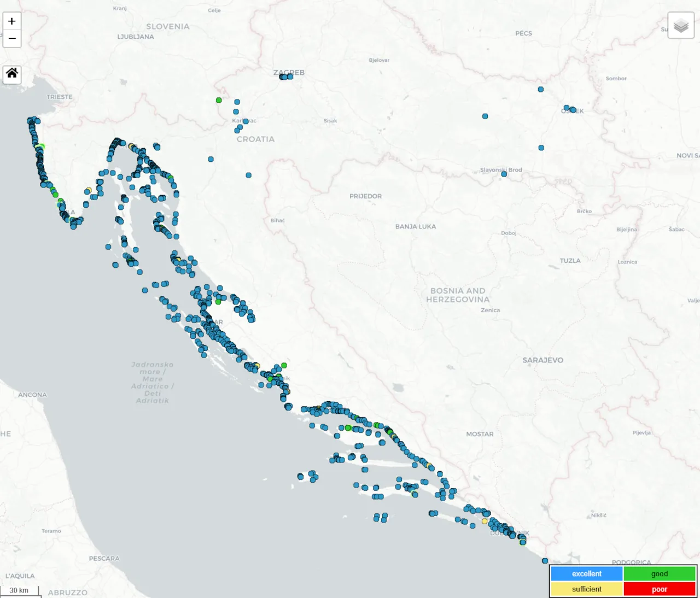Click the Doboj label
Image resolution: width=700 pixels, height=598 pixels.
pyautogui.click(x=509, y=233)
